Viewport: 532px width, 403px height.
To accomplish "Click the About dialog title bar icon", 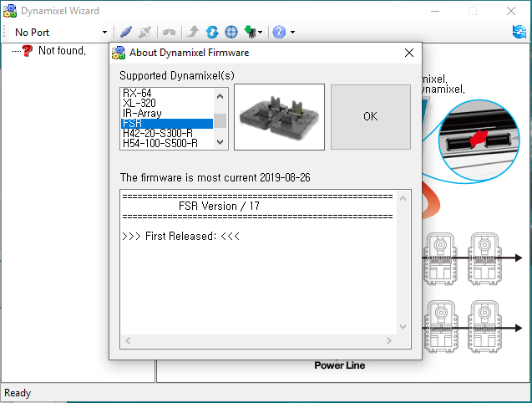I will pos(119,53).
